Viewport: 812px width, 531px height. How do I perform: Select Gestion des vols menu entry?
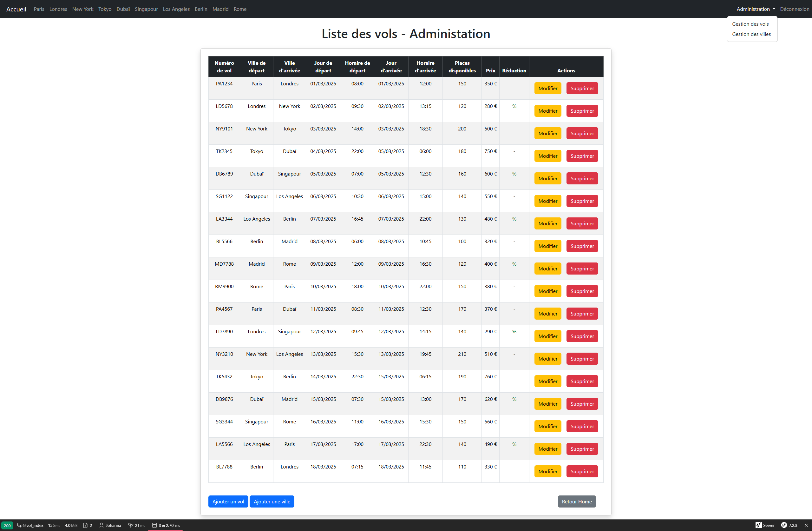750,24
